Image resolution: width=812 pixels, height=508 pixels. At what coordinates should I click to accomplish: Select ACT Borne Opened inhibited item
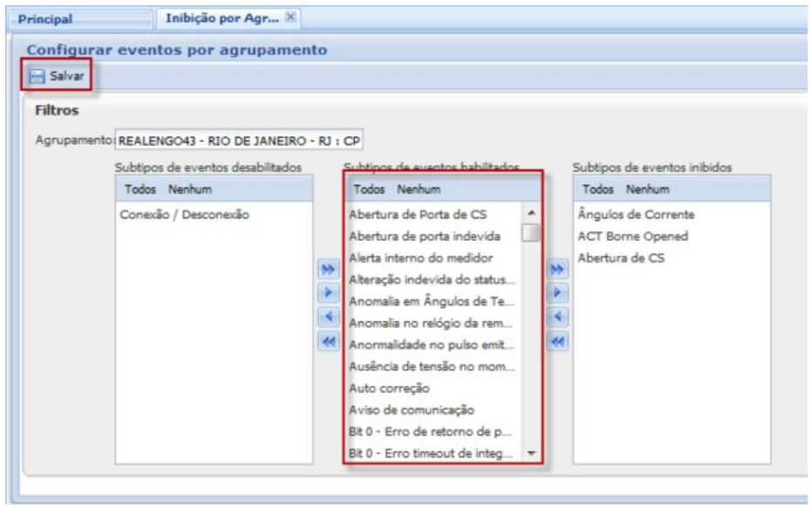[631, 236]
